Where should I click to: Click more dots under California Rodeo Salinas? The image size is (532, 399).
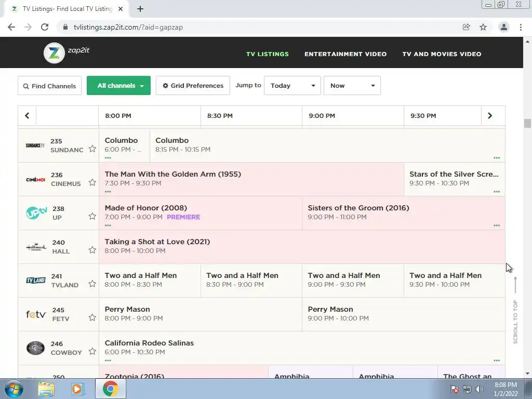(x=108, y=361)
